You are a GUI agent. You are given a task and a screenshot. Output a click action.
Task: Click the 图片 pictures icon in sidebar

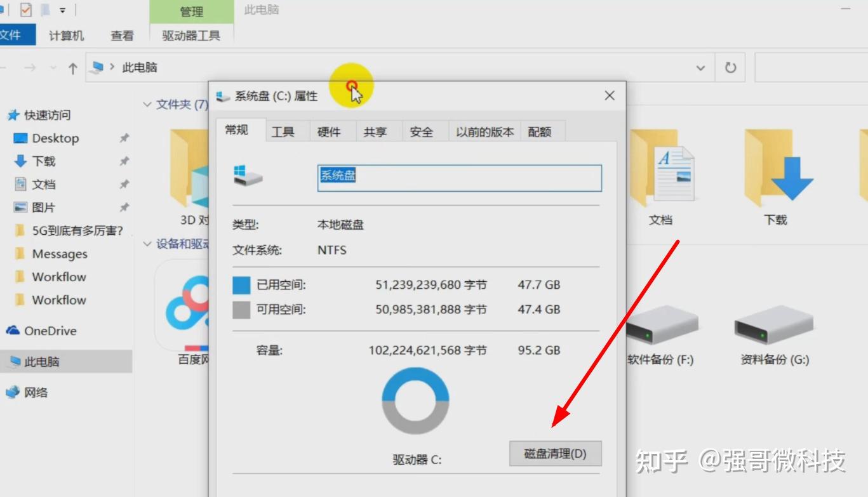pos(20,208)
